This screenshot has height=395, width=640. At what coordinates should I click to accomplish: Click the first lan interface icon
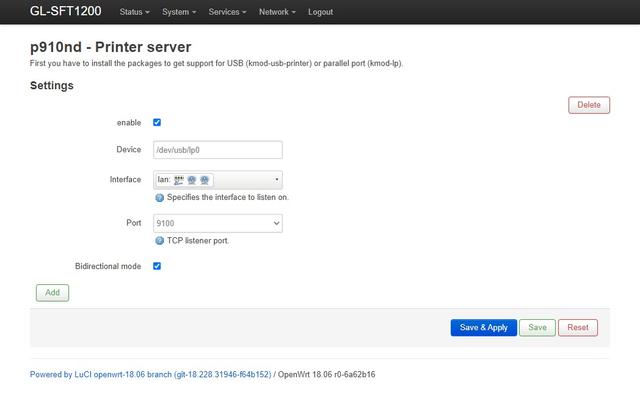pyautogui.click(x=178, y=180)
